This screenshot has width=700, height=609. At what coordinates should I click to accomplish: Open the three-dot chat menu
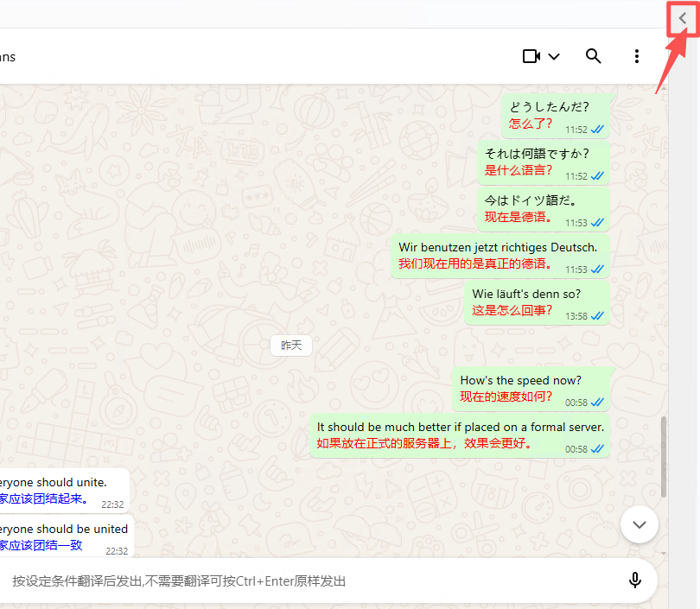[x=637, y=56]
